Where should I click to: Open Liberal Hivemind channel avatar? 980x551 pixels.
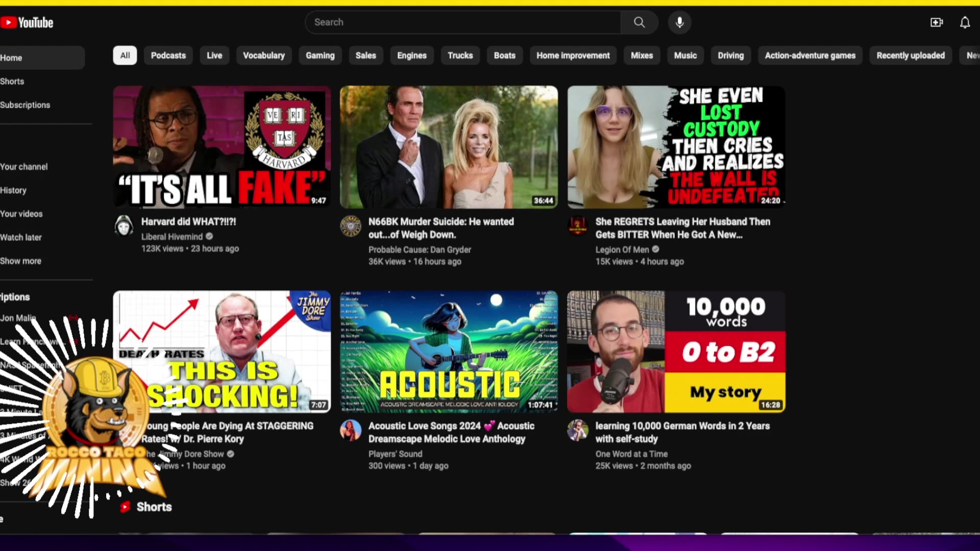click(x=124, y=226)
